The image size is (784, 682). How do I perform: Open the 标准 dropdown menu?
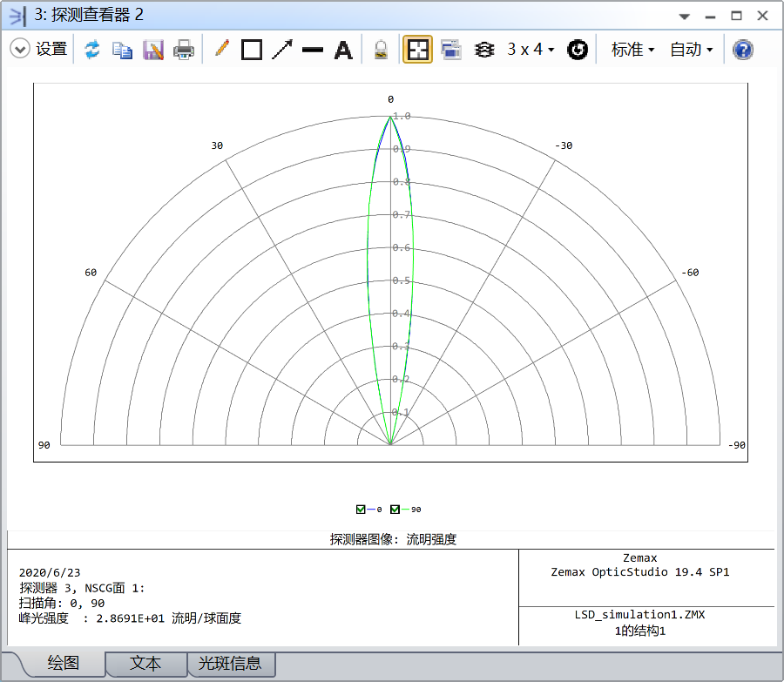point(632,50)
